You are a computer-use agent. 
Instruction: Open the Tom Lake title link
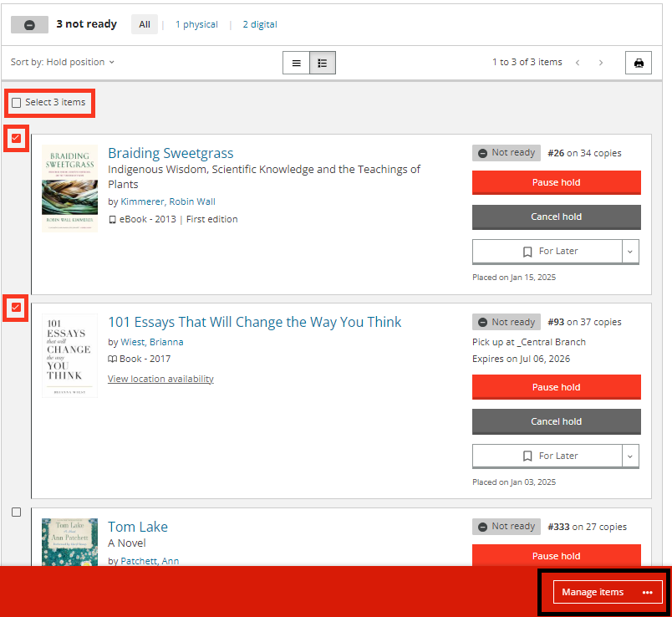pyautogui.click(x=138, y=527)
